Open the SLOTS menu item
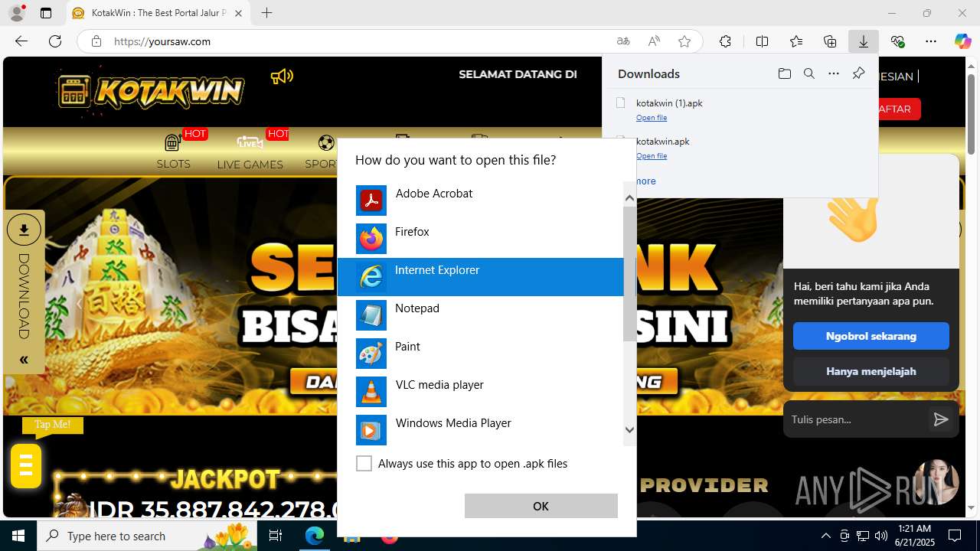 coord(174,152)
